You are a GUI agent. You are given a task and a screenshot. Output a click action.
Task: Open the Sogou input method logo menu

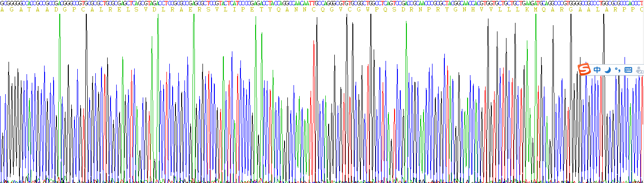tap(585, 69)
